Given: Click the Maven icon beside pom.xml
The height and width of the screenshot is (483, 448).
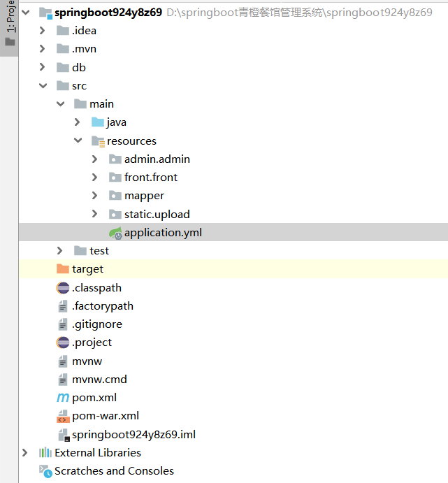Looking at the screenshot, I should (62, 398).
